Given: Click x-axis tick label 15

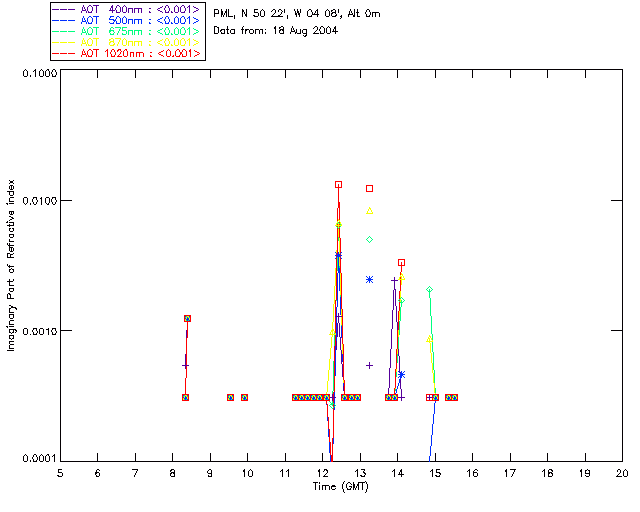Looking at the screenshot, I should pos(435,473).
